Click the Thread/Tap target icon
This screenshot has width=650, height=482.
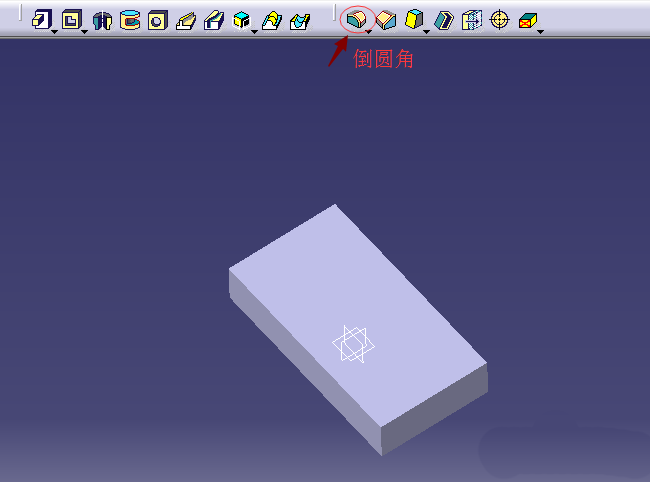tap(500, 19)
